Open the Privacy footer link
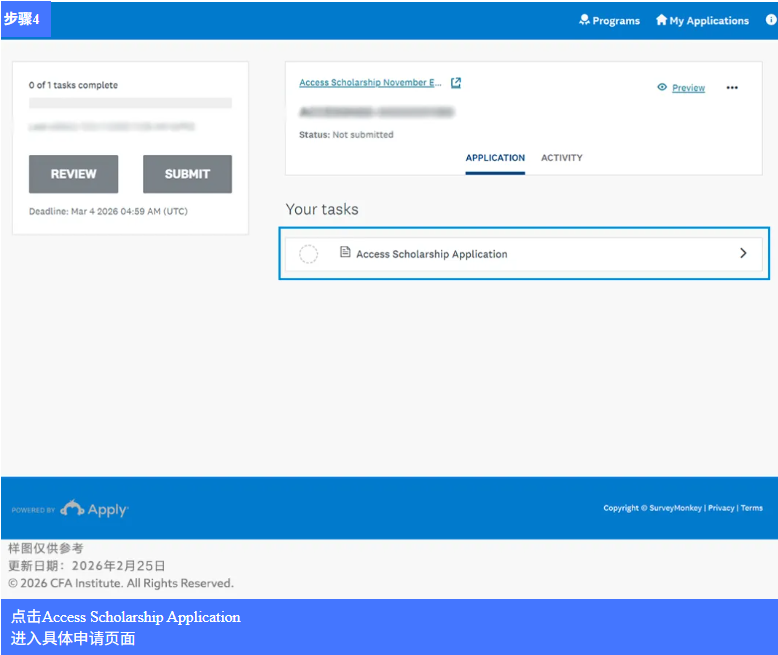The width and height of the screenshot is (778, 655). [x=721, y=508]
